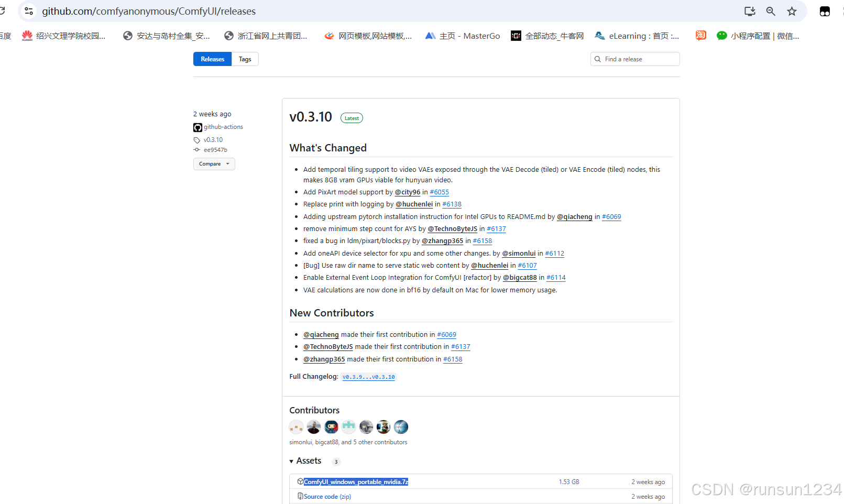Click the zip file icon beside Source code

pos(300,496)
